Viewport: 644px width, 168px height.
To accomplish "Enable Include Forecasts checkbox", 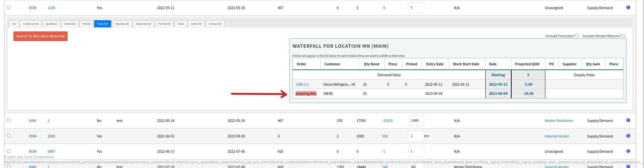I will click(577, 36).
